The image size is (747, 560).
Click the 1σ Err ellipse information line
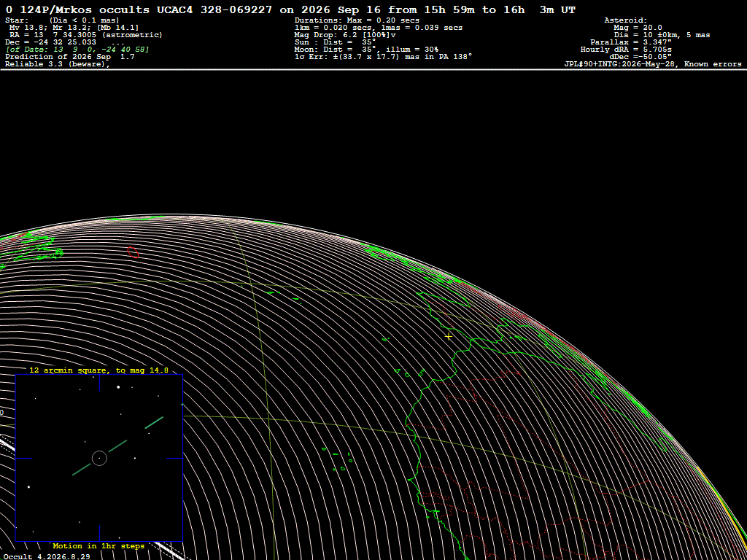(383, 56)
